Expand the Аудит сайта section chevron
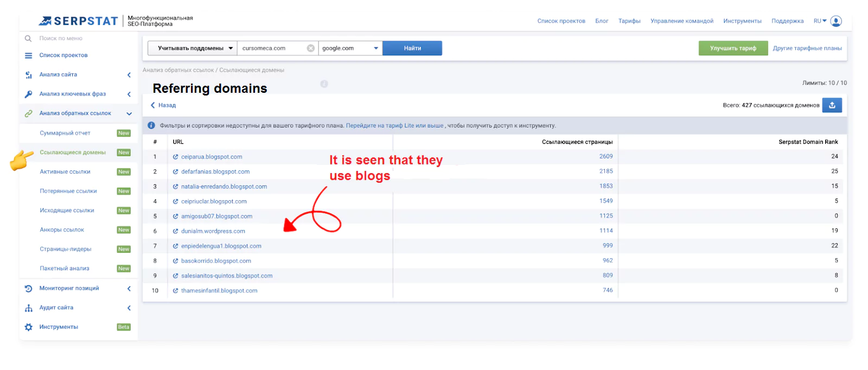This screenshot has width=868, height=370. tap(129, 308)
